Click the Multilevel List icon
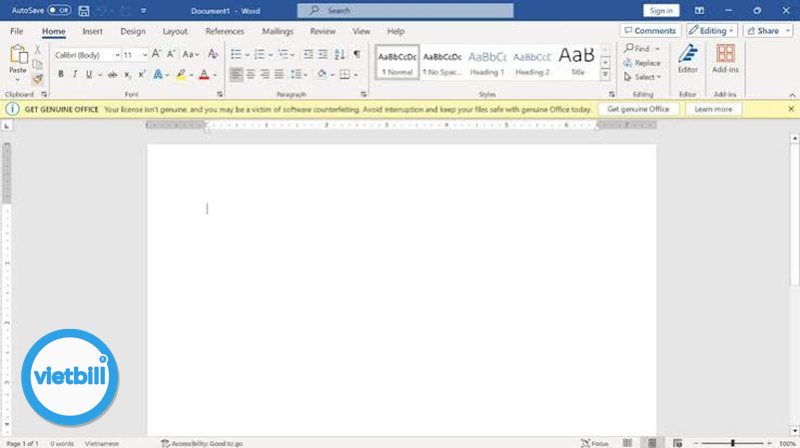The image size is (800, 448). click(283, 54)
